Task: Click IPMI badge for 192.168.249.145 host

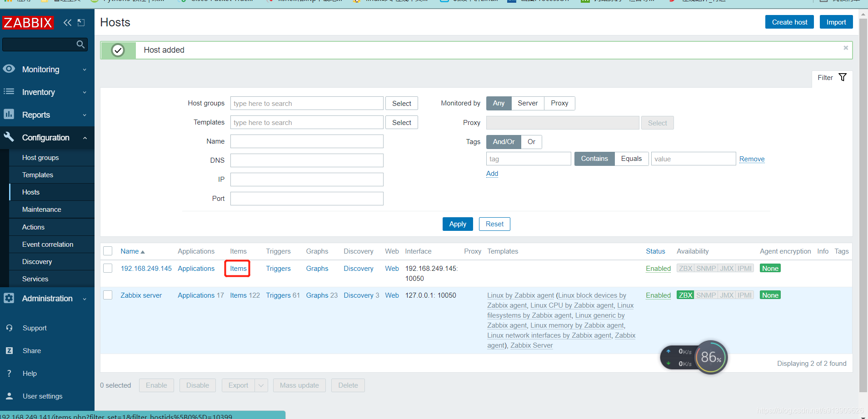Action: [744, 268]
